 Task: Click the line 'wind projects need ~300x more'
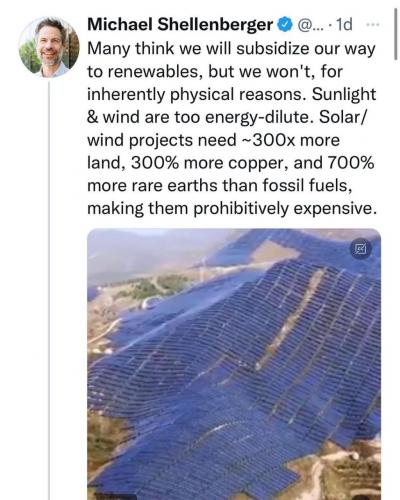tap(213, 140)
